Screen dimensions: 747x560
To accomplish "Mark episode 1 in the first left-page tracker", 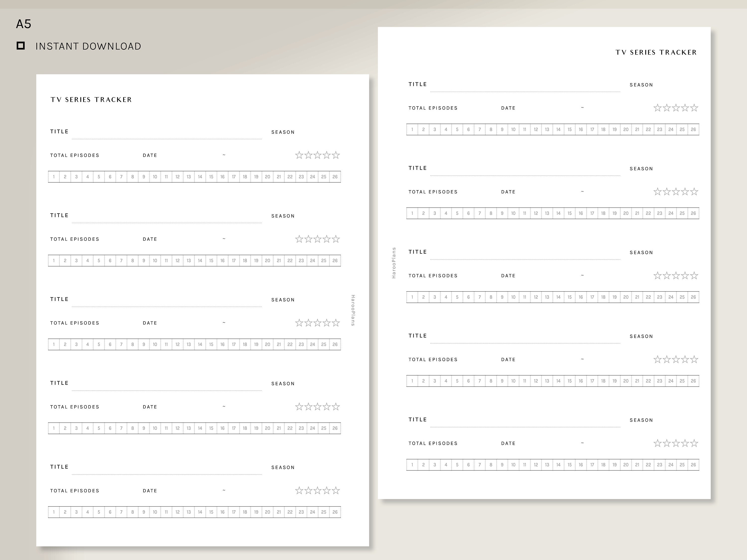I will coord(54,176).
